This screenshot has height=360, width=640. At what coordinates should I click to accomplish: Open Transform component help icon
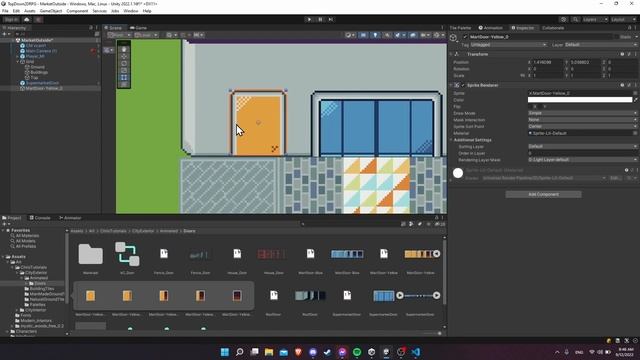[x=622, y=54]
